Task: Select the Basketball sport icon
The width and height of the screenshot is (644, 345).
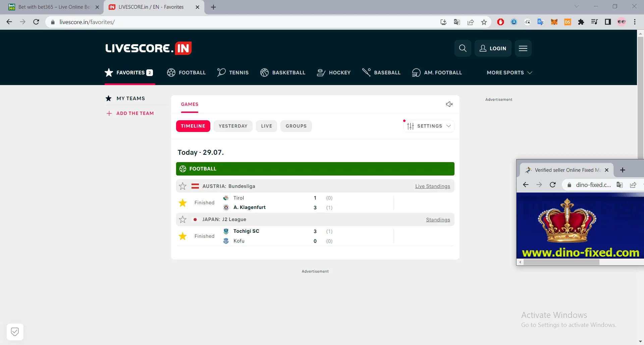Action: (x=265, y=72)
